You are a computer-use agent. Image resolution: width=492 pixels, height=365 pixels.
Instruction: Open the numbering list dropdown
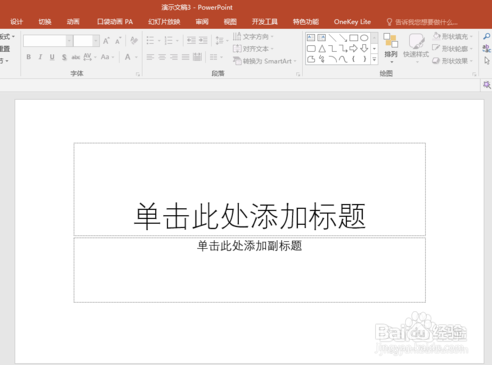coord(177,41)
